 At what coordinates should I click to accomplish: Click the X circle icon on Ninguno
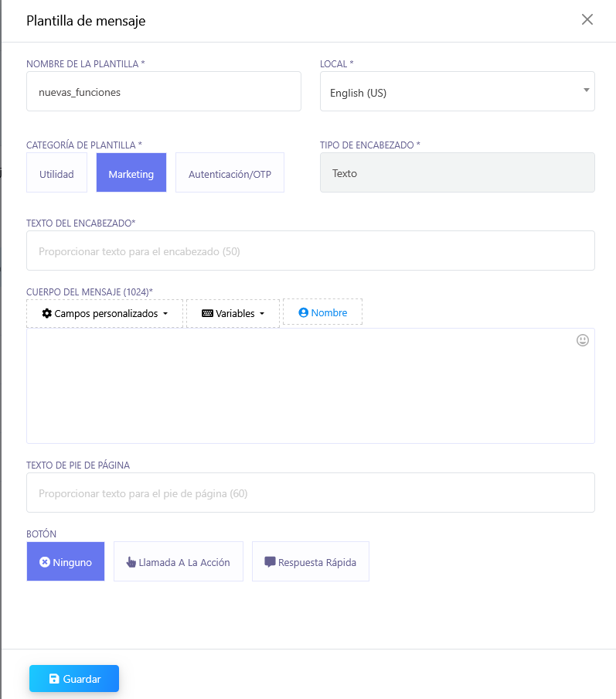pyautogui.click(x=45, y=562)
